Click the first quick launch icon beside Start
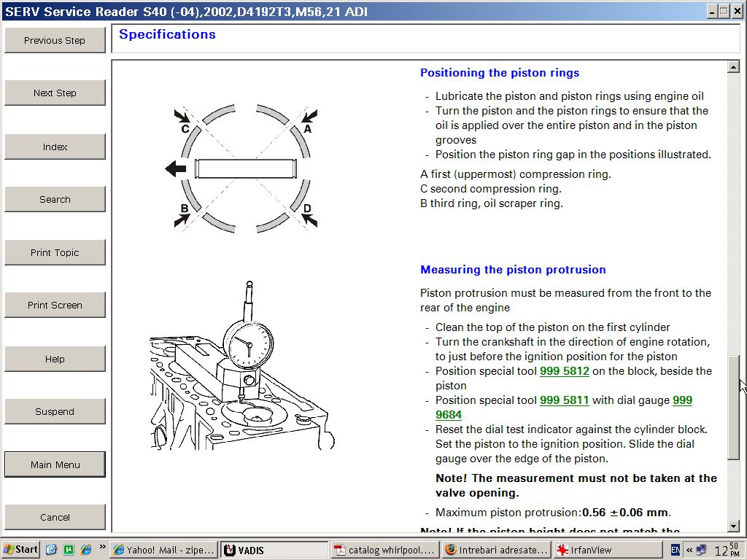The image size is (747, 560). click(x=52, y=550)
